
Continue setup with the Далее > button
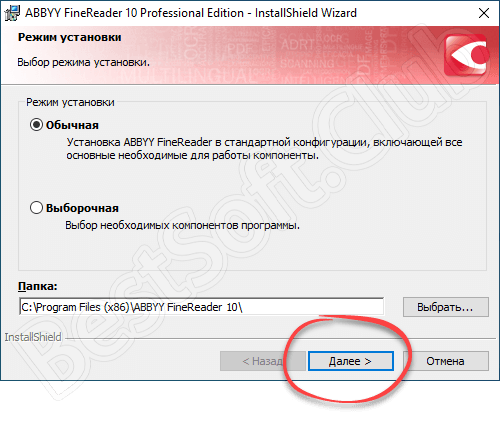[x=351, y=361]
